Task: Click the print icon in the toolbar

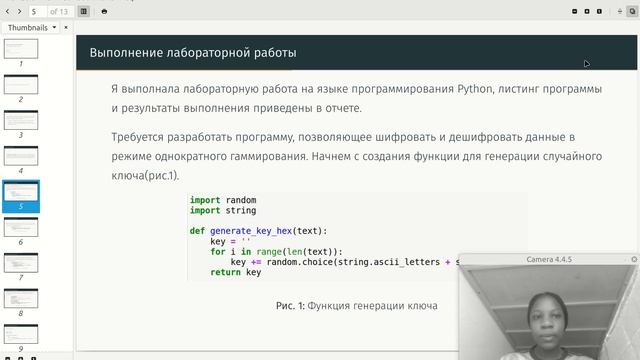Action: [104, 11]
